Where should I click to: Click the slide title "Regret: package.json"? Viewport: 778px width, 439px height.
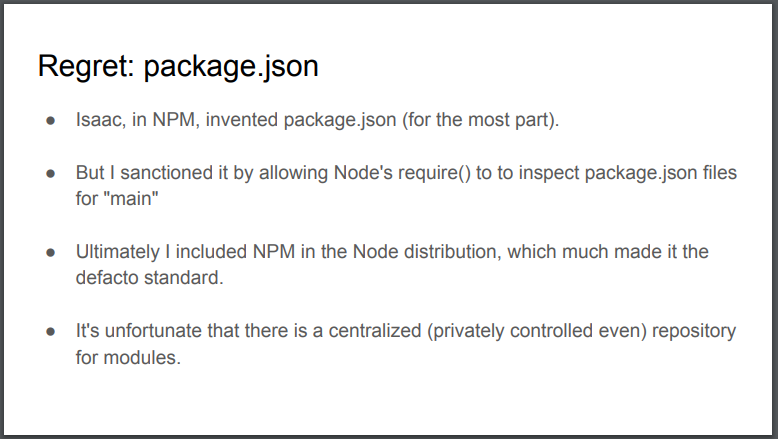tap(178, 66)
